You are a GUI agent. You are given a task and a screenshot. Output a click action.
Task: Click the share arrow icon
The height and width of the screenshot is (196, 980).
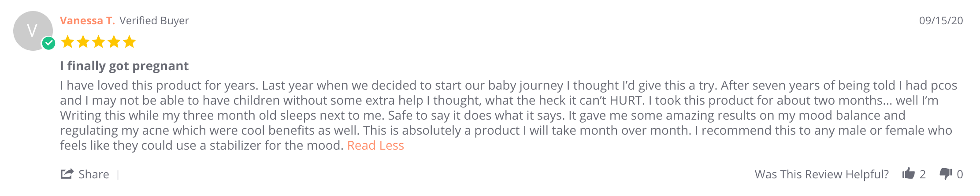(67, 174)
